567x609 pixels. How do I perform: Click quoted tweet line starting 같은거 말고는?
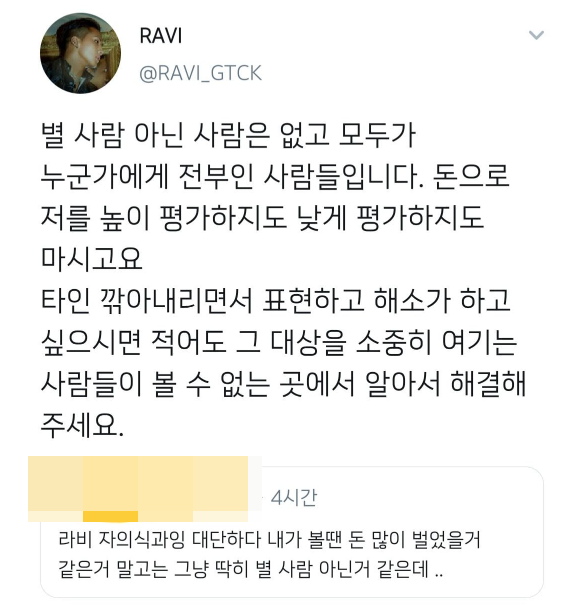point(251,569)
